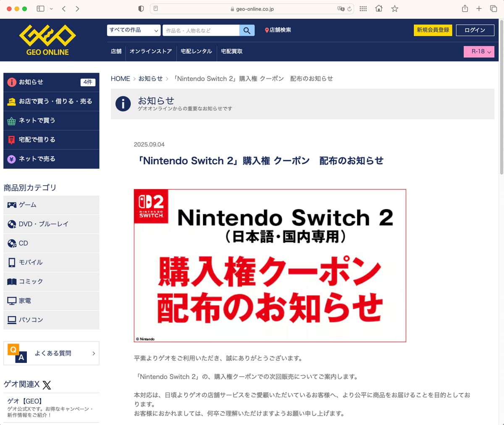Image resolution: width=504 pixels, height=425 pixels.
Task: Expand the よくある質問 section
Action: (x=51, y=353)
